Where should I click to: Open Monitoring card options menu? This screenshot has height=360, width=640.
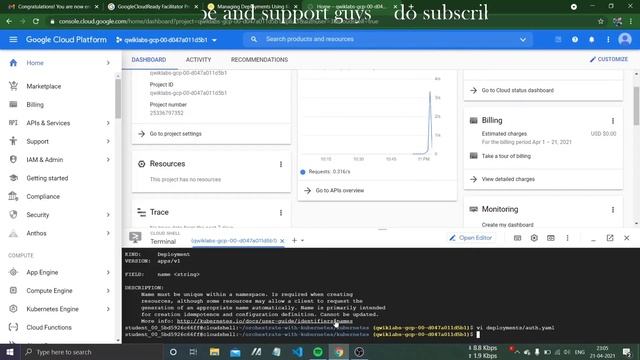click(x=613, y=210)
